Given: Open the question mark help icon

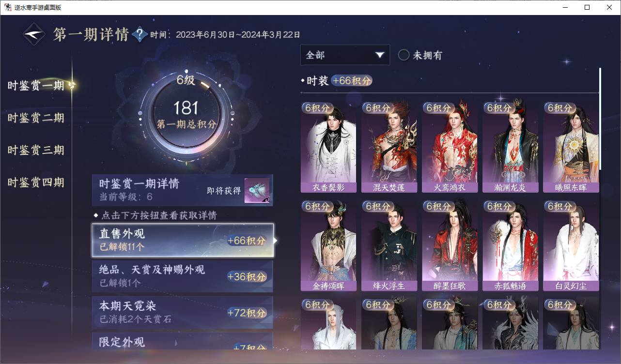Looking at the screenshot, I should 140,34.
